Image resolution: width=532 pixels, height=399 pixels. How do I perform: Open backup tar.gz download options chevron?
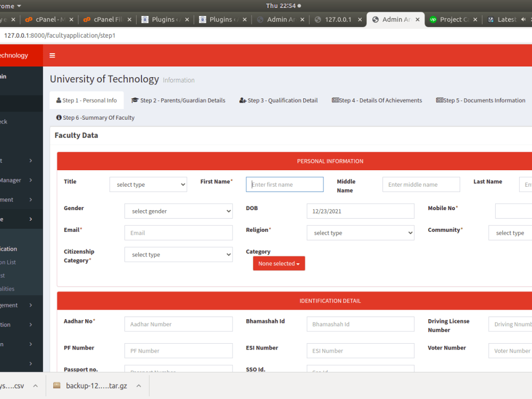click(x=138, y=386)
